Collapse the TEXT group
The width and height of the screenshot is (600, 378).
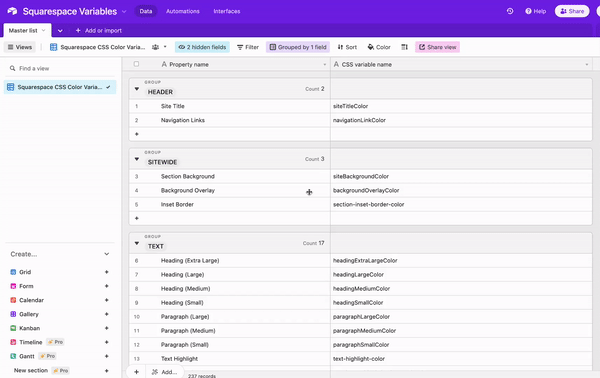[137, 243]
